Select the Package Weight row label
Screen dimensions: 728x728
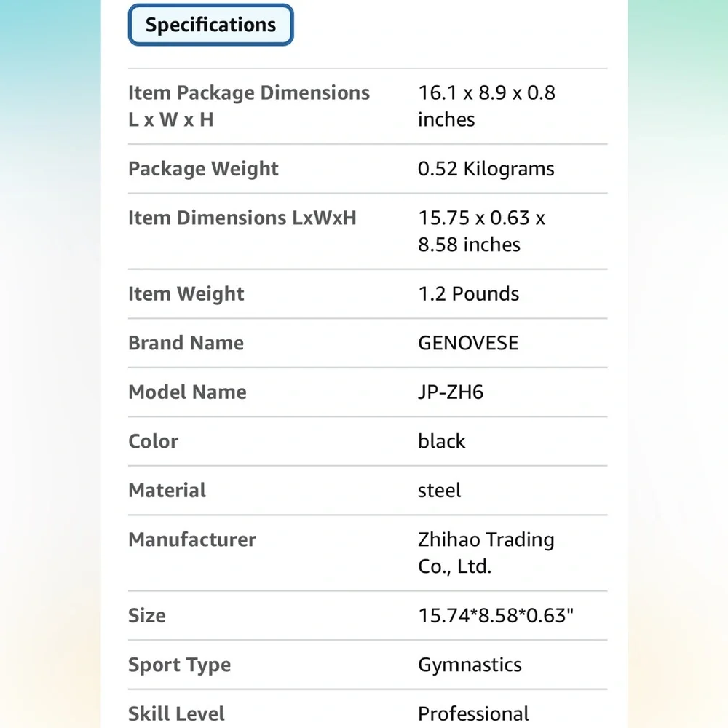(203, 169)
